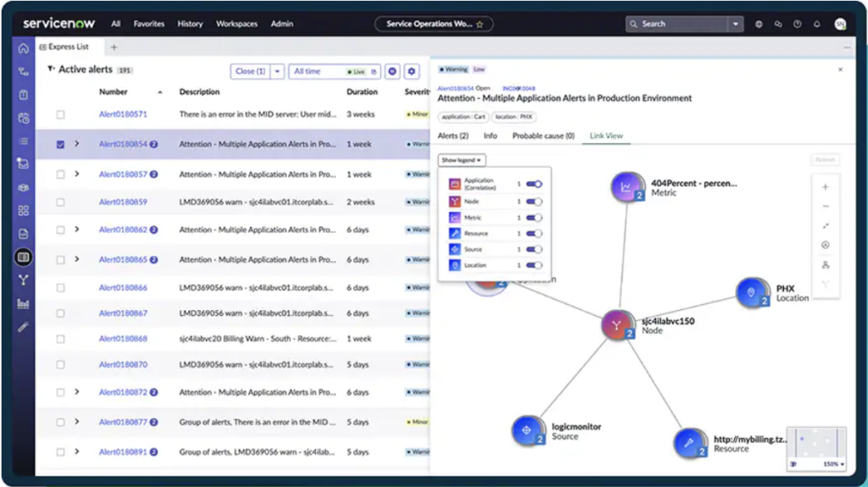Image resolution: width=868 pixels, height=487 pixels.
Task: Sort by the Number column header
Action: 114,91
